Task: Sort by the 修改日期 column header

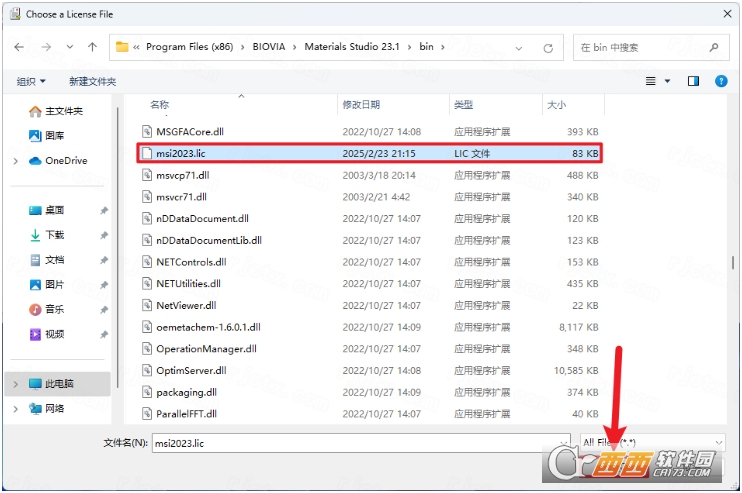Action: (x=361, y=105)
